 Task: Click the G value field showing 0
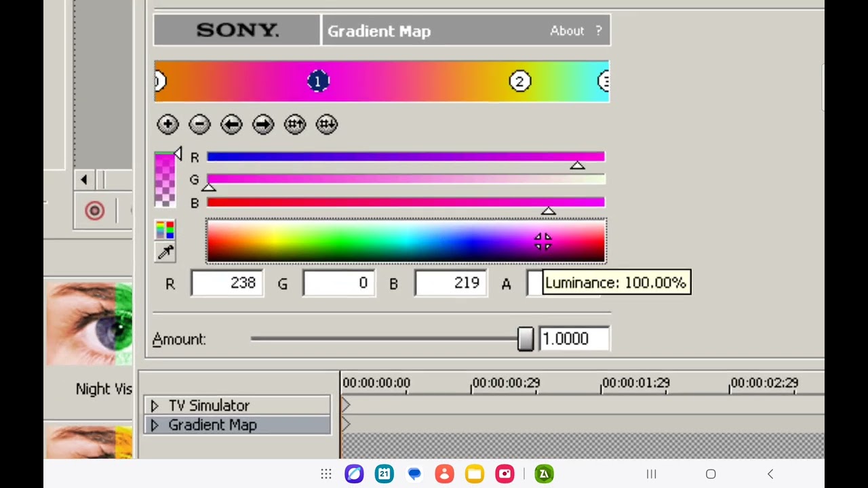pos(338,283)
